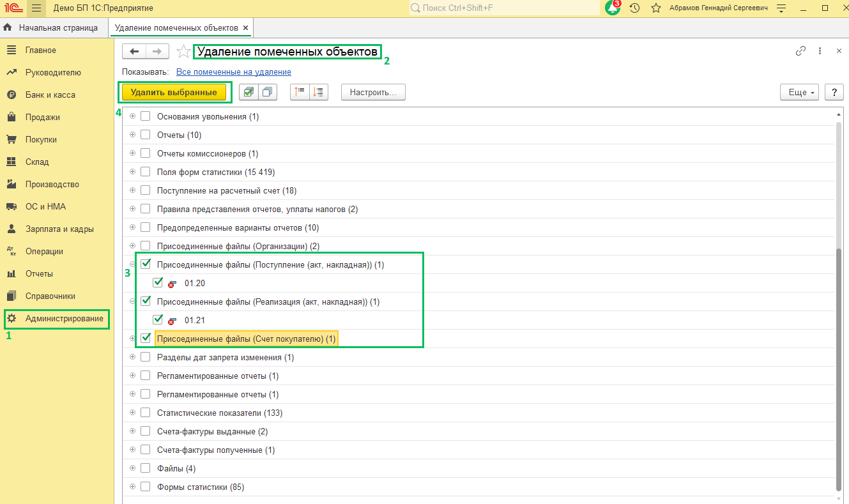Image resolution: width=849 pixels, height=504 pixels.
Task: Open help question mark button
Action: pos(834,92)
